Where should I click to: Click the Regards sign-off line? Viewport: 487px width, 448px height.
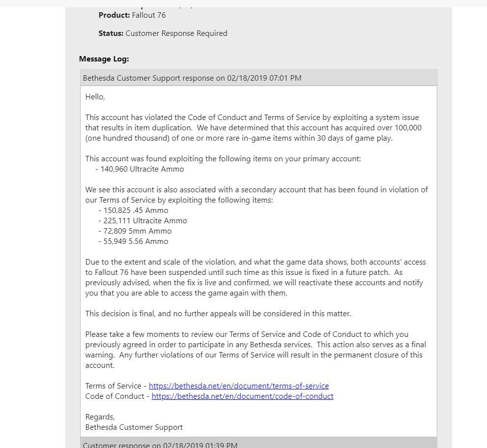click(x=100, y=417)
